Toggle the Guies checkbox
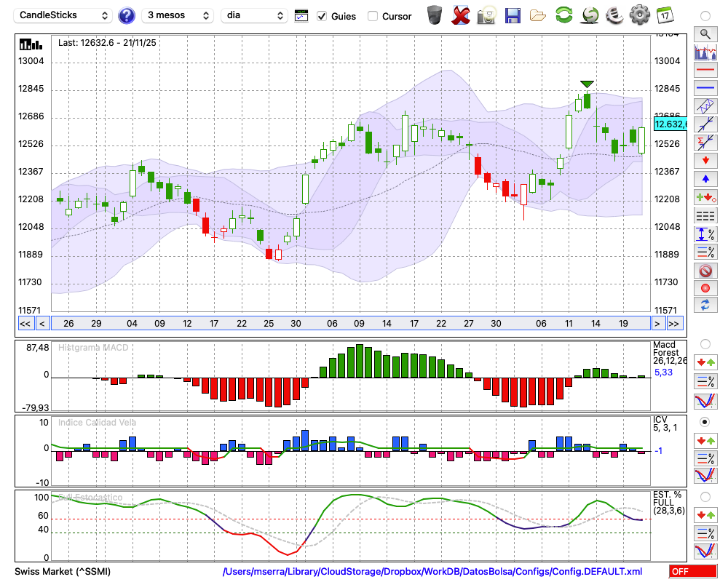728x582 pixels. click(x=323, y=16)
